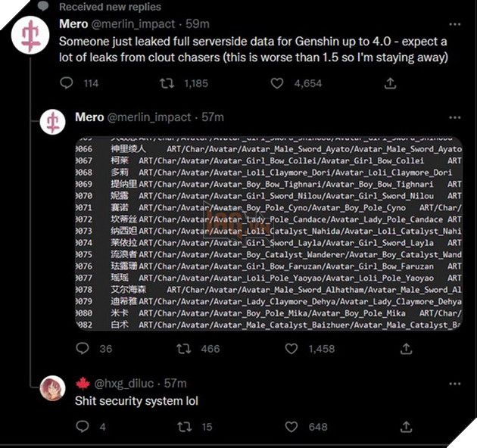
Task: Reply to Mero's serverside data leak tweet
Action: click(x=67, y=83)
